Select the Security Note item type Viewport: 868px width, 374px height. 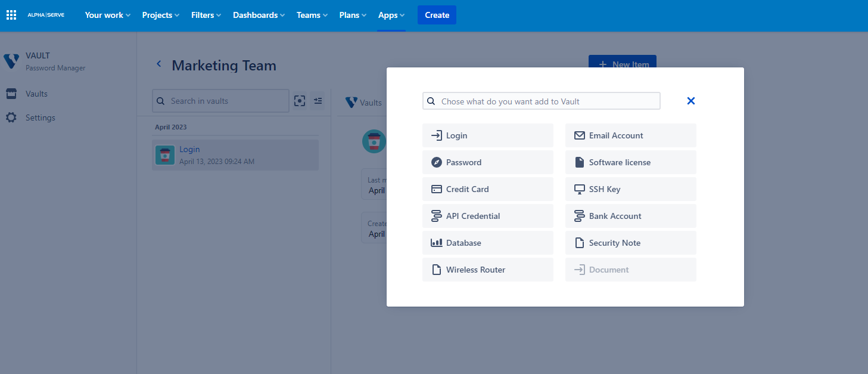point(630,243)
